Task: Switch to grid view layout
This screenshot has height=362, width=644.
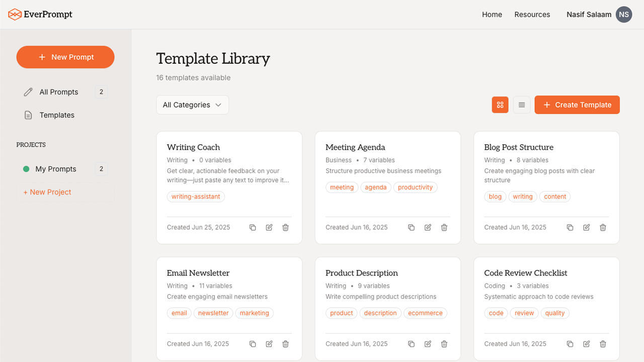Action: (500, 105)
